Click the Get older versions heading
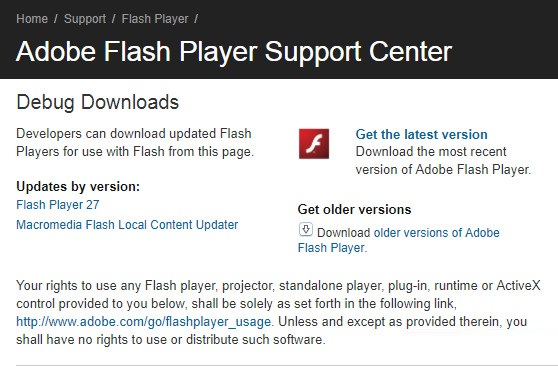This screenshot has width=558, height=366. coord(354,209)
